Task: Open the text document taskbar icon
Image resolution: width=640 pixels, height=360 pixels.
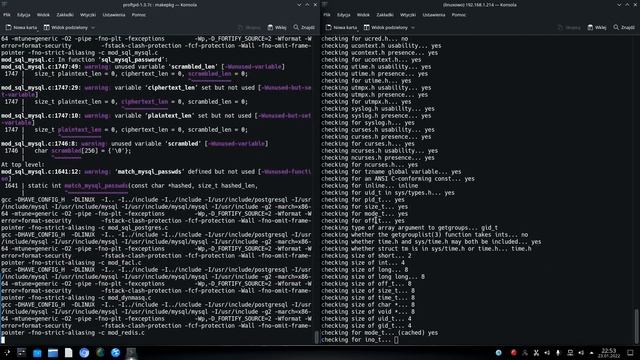Action: [69, 353]
